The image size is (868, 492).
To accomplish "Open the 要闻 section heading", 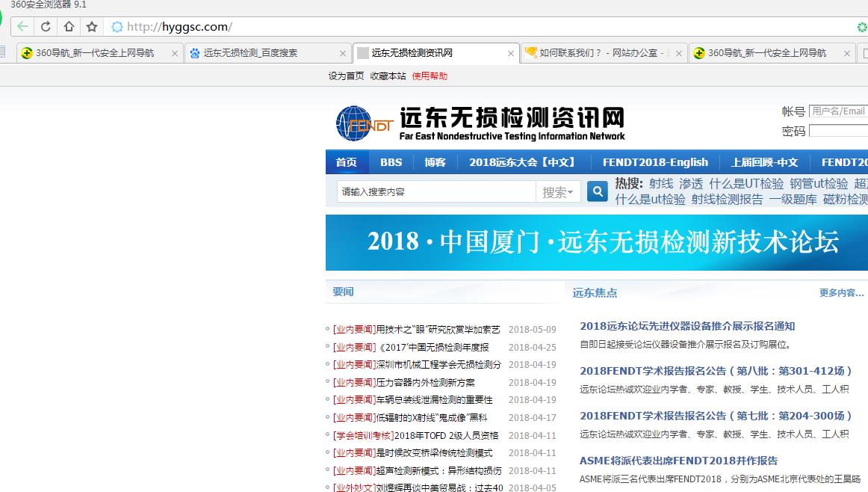I will (343, 292).
